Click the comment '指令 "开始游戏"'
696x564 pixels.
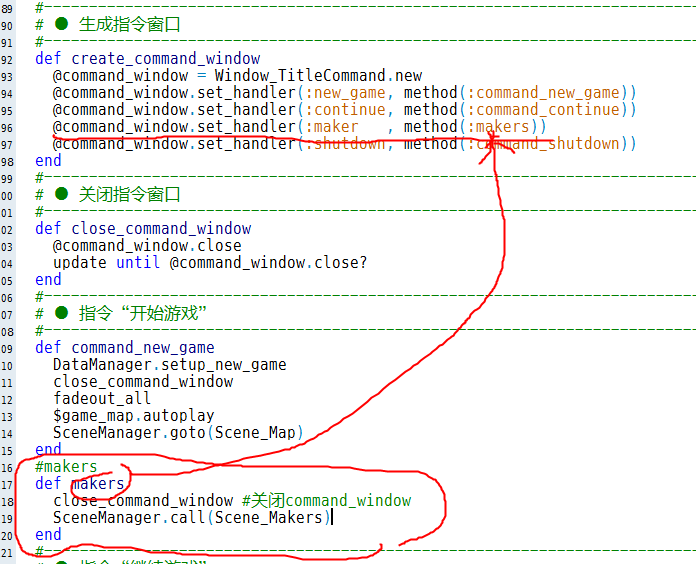[x=143, y=314]
